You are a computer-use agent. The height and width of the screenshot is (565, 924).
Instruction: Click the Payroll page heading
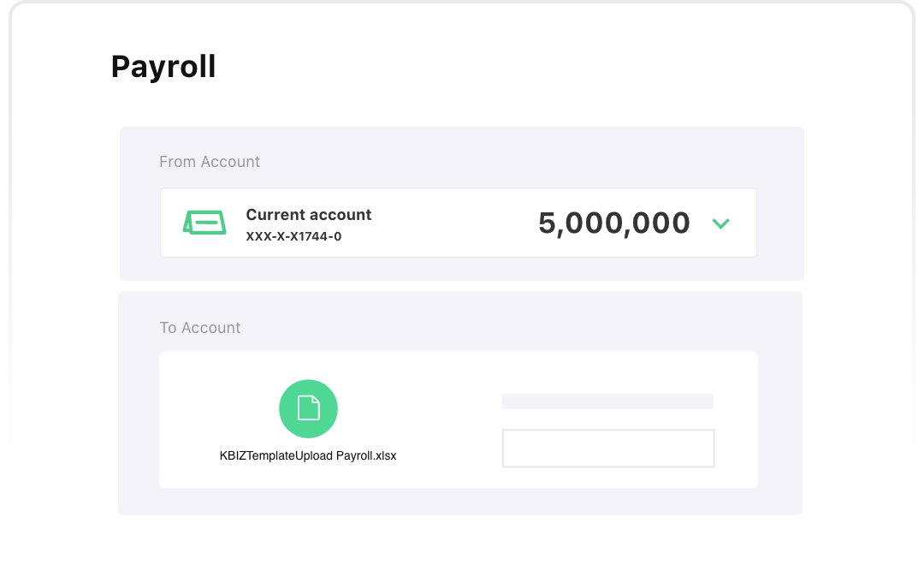coord(163,67)
